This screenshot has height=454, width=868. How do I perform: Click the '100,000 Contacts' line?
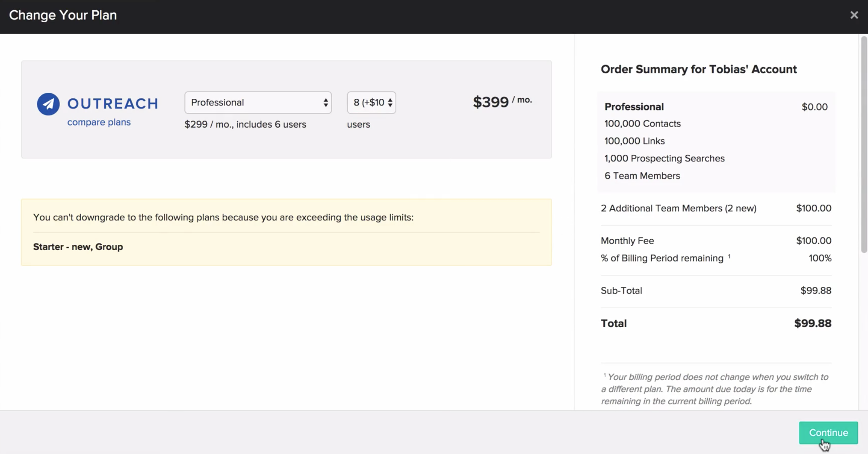pos(642,124)
